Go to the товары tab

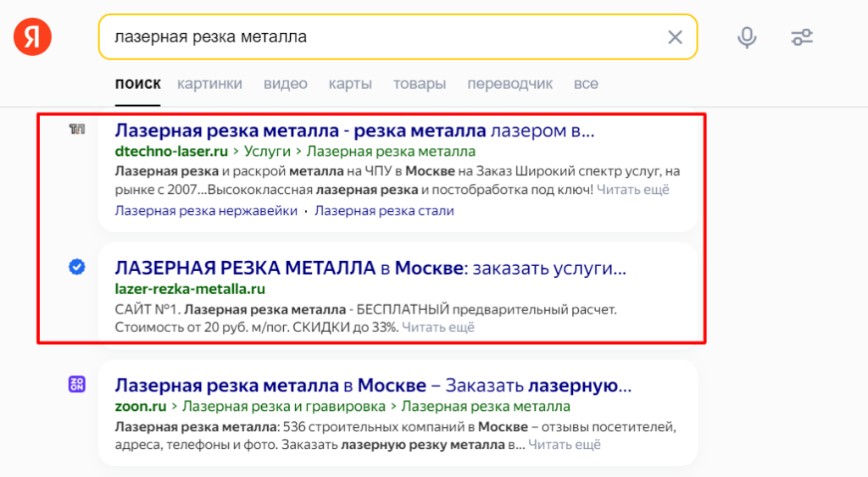(x=419, y=84)
